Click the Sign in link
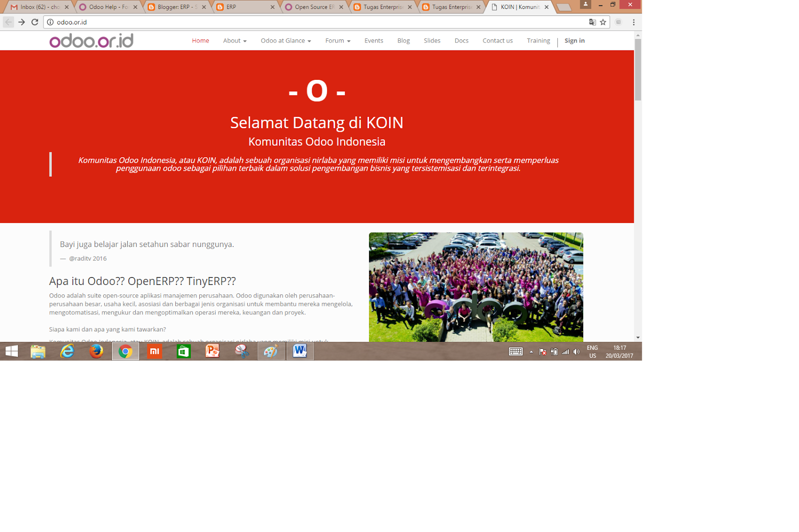799x532 pixels. tap(574, 41)
